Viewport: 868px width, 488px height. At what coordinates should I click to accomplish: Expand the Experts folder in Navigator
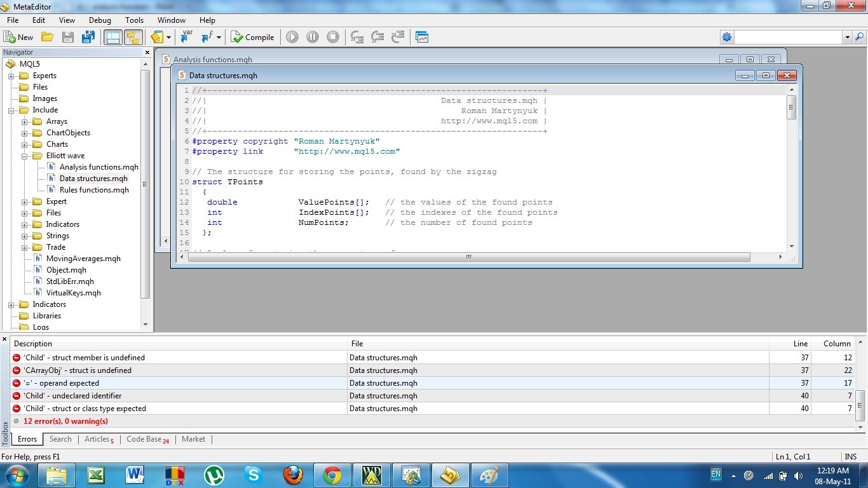pyautogui.click(x=11, y=76)
